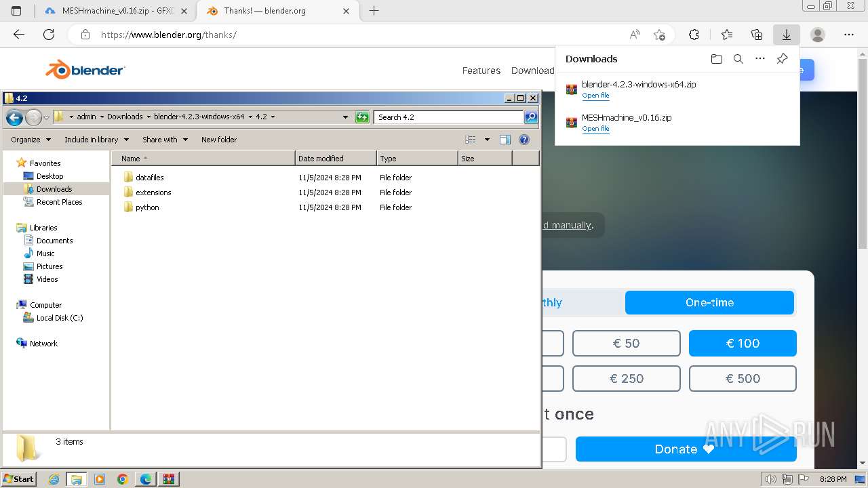This screenshot has width=868, height=488.
Task: Select the One-time donation option
Action: (709, 302)
